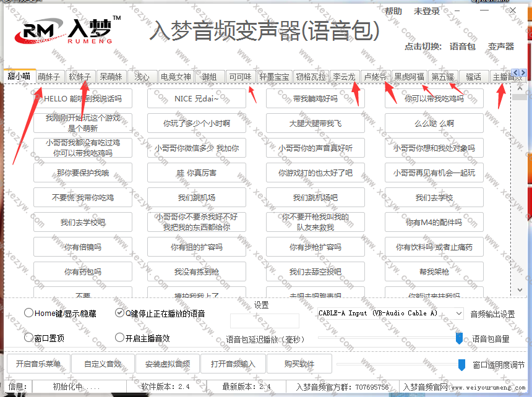Click the 语音包延迟播放 input field
Viewport: 532px width, 397px height.
click(264, 320)
